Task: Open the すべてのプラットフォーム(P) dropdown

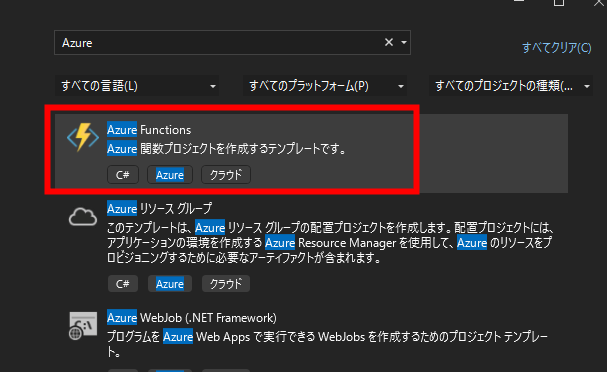Action: coord(325,86)
